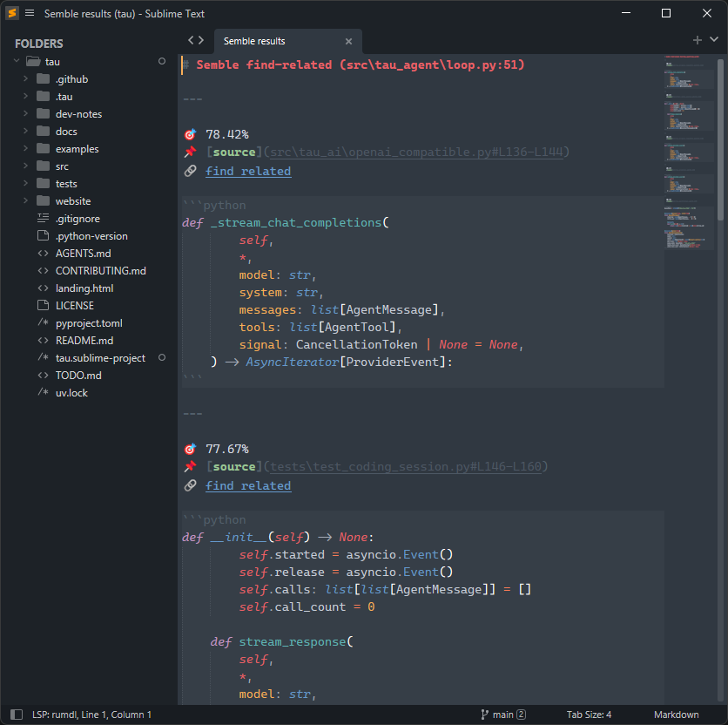Click the pushpin emoji beside openai_compatible source

[191, 152]
